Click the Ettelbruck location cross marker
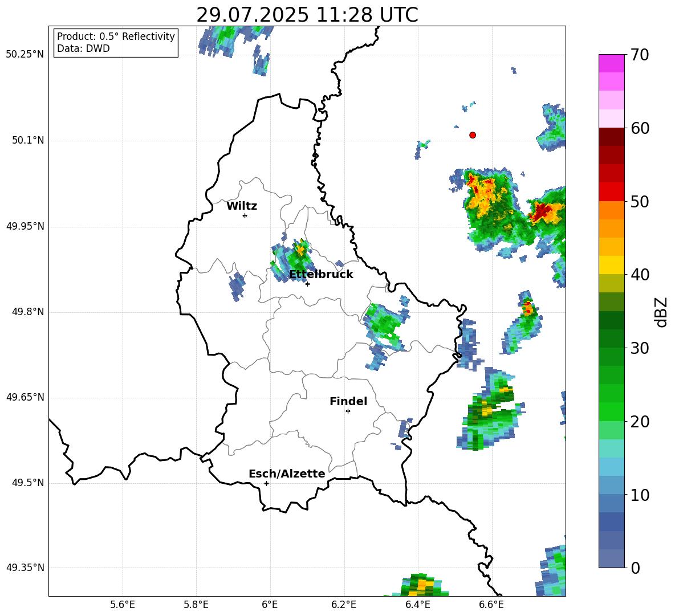675x616 pixels. (307, 284)
